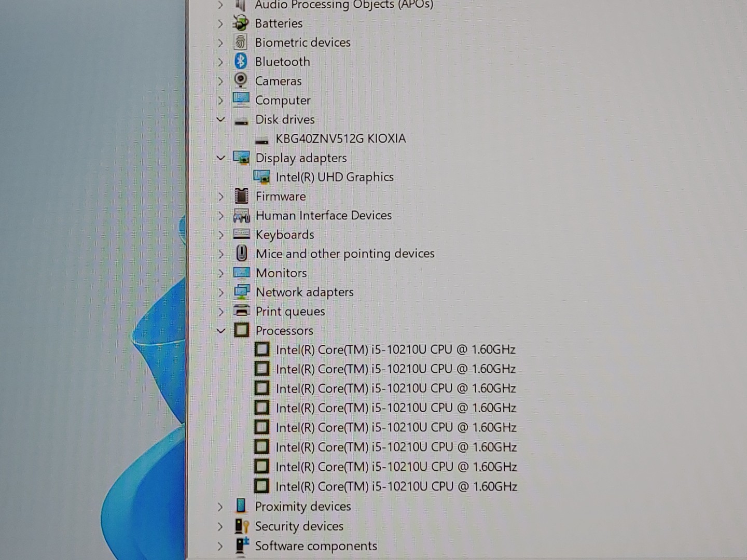The image size is (747, 560).
Task: Select the Software components label
Action: 316,546
